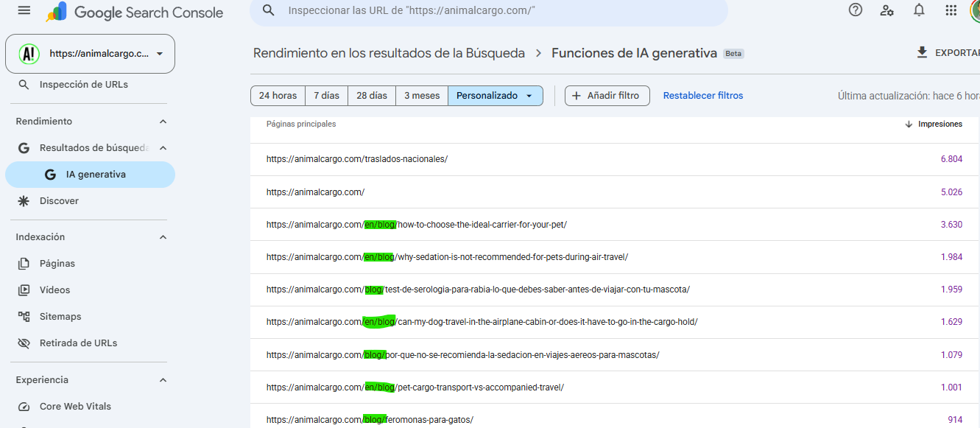Click the Core Web Vitals gauge icon

24,407
